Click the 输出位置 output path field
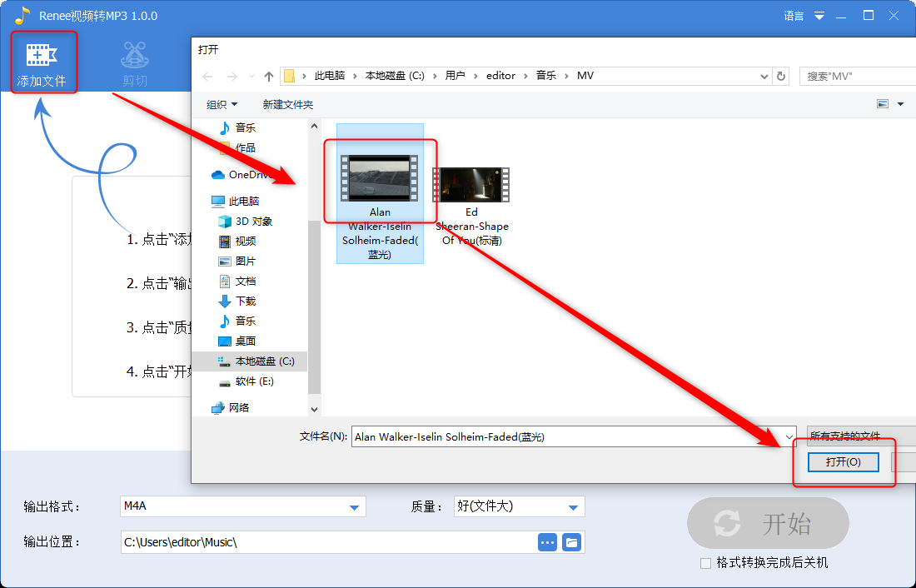The image size is (916, 588). coord(329,542)
